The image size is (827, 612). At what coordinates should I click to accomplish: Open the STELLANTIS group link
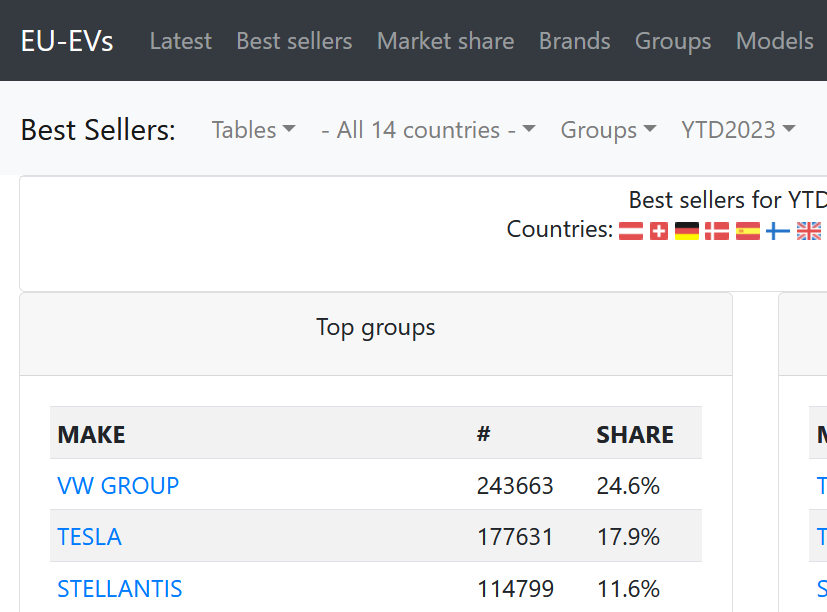120,588
